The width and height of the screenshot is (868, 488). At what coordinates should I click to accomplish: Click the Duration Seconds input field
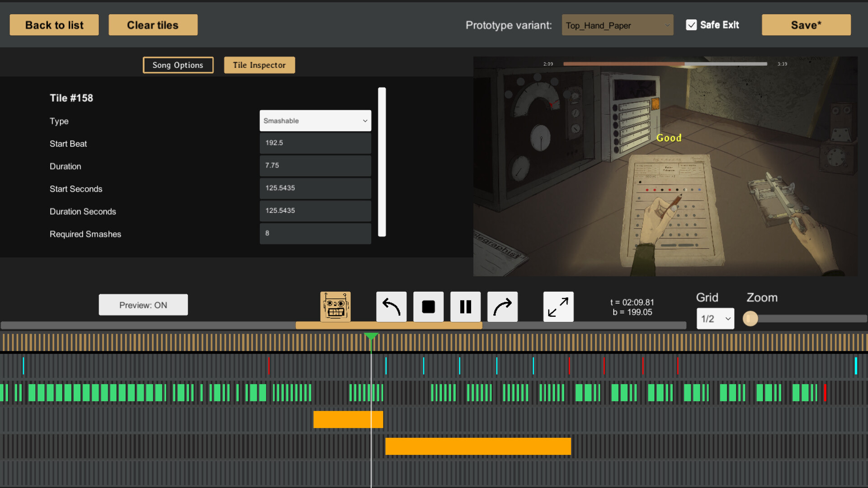pyautogui.click(x=315, y=211)
